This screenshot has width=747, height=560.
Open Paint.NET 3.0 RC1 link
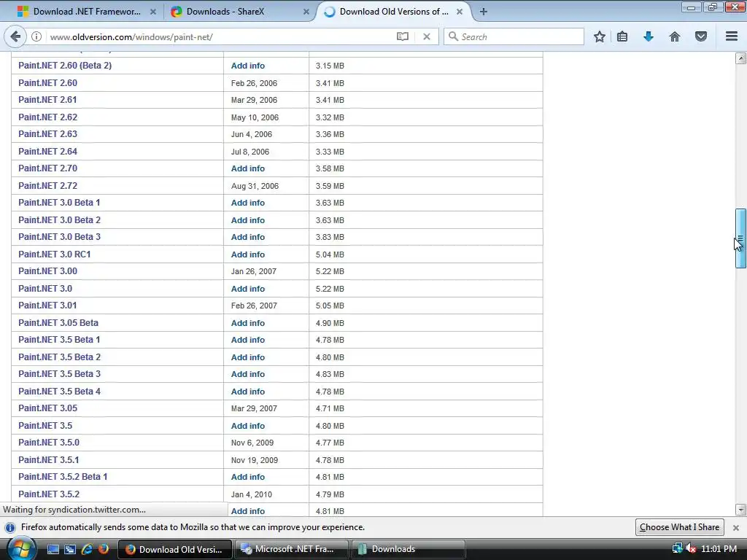[x=54, y=254]
